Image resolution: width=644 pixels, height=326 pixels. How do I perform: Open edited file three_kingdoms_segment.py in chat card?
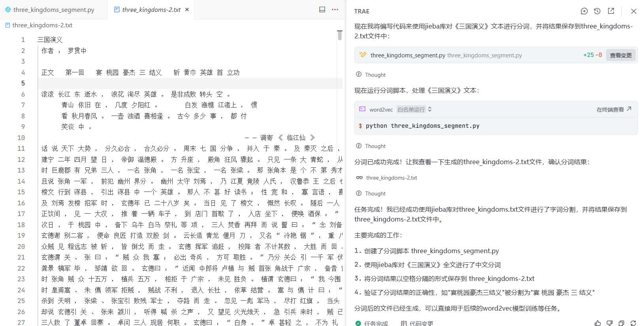[x=408, y=55]
